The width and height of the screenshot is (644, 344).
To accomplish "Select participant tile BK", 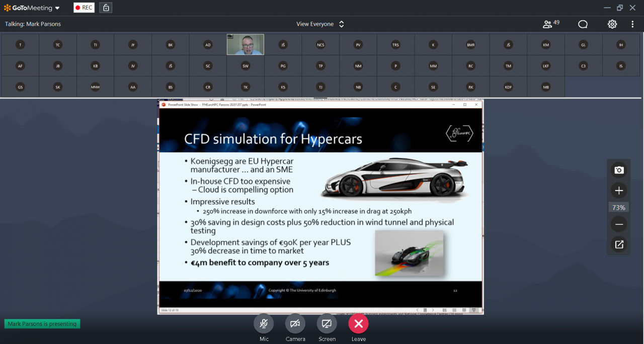I will coord(171,45).
